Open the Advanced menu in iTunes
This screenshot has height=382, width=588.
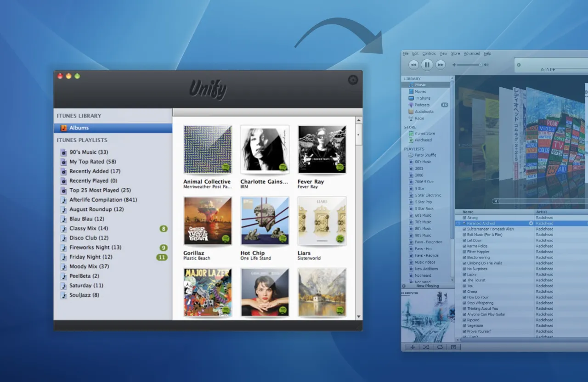471,54
